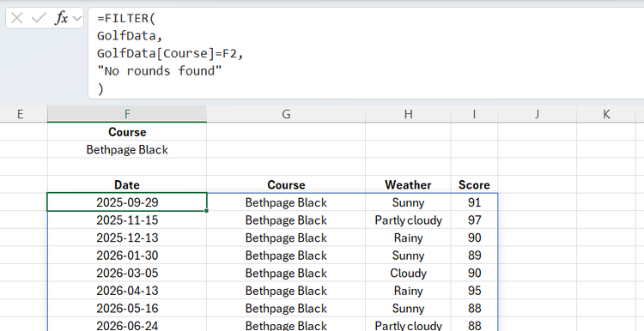
Task: Select the date cell 2026-06-24
Action: tap(127, 325)
